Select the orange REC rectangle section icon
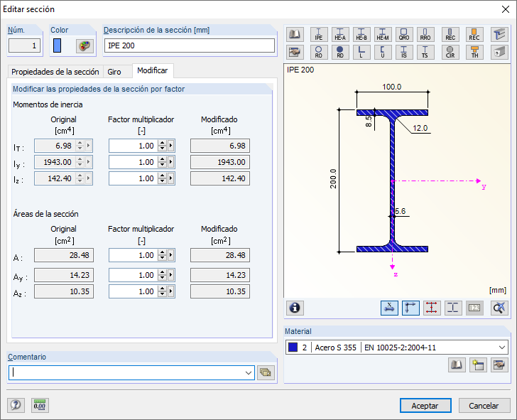The height and width of the screenshot is (420, 517). click(474, 34)
